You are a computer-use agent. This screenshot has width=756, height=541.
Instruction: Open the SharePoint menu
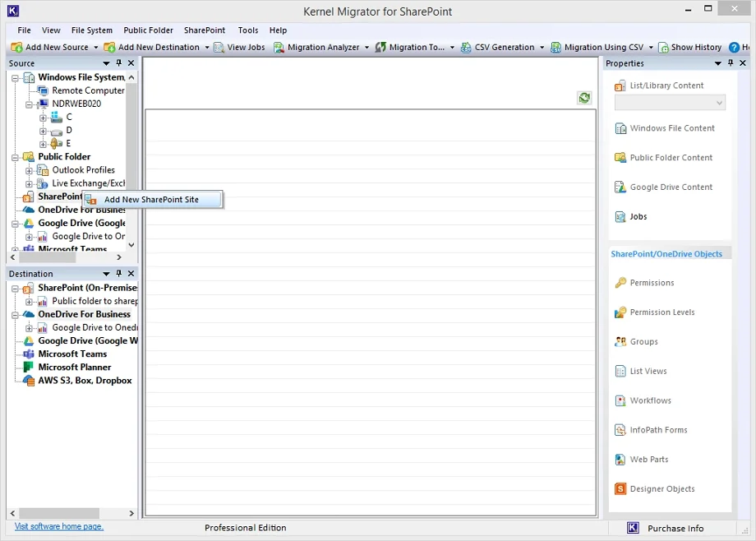pos(205,30)
